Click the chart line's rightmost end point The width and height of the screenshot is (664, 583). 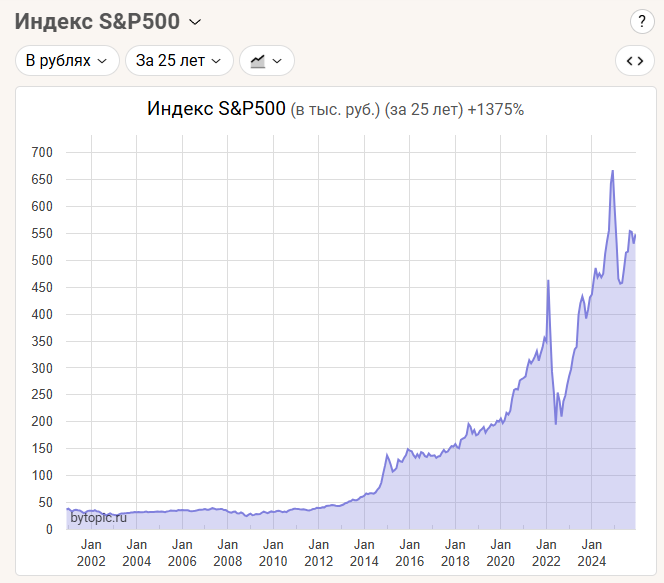tap(635, 234)
